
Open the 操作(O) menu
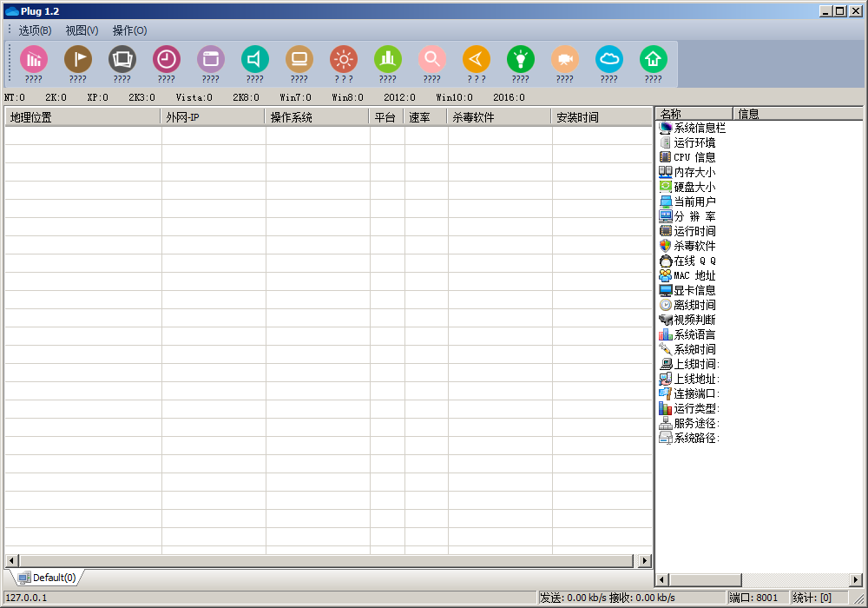(x=129, y=30)
